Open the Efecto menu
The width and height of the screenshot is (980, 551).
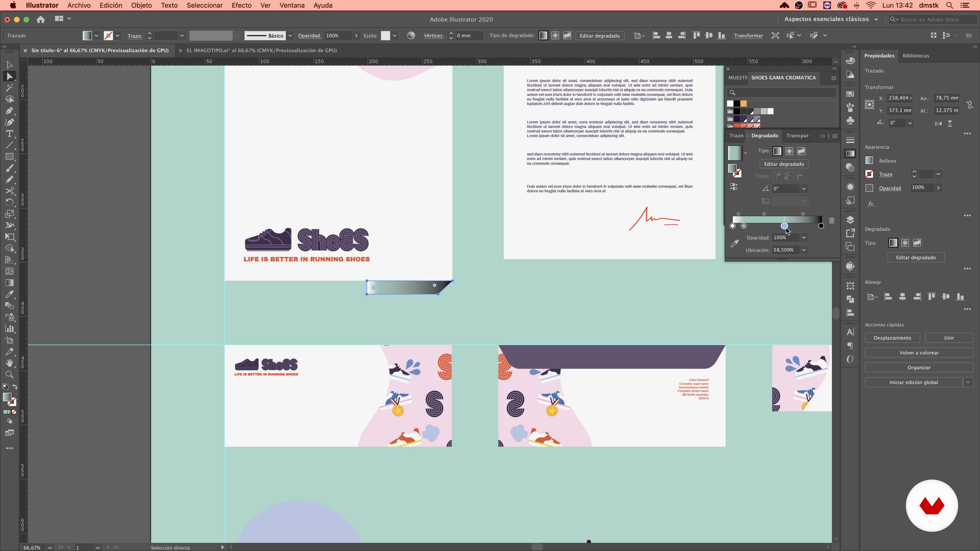point(241,5)
